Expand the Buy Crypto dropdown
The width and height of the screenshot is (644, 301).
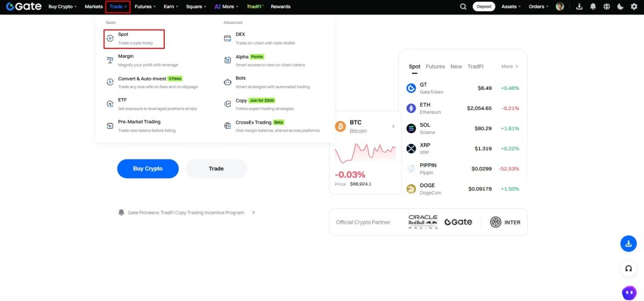coord(62,6)
